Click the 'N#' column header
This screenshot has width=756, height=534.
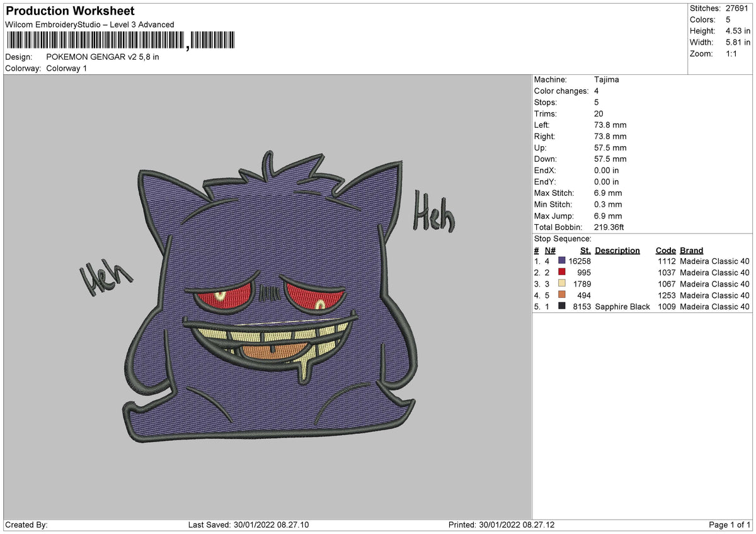pyautogui.click(x=550, y=250)
